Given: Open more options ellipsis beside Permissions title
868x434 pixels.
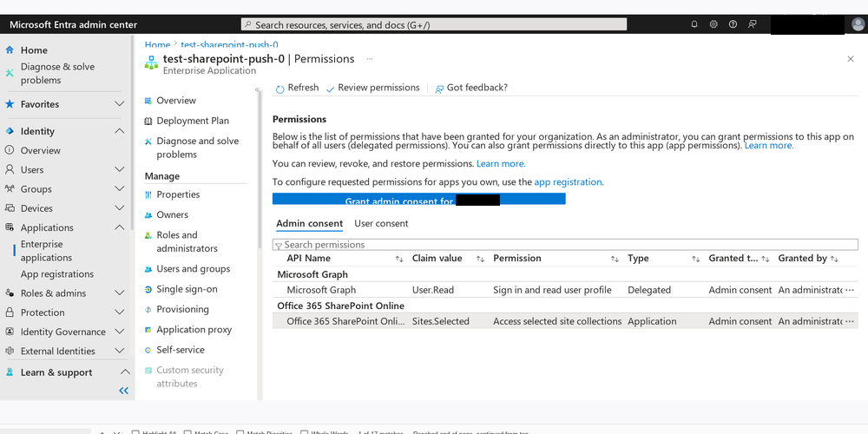Looking at the screenshot, I should [369, 58].
